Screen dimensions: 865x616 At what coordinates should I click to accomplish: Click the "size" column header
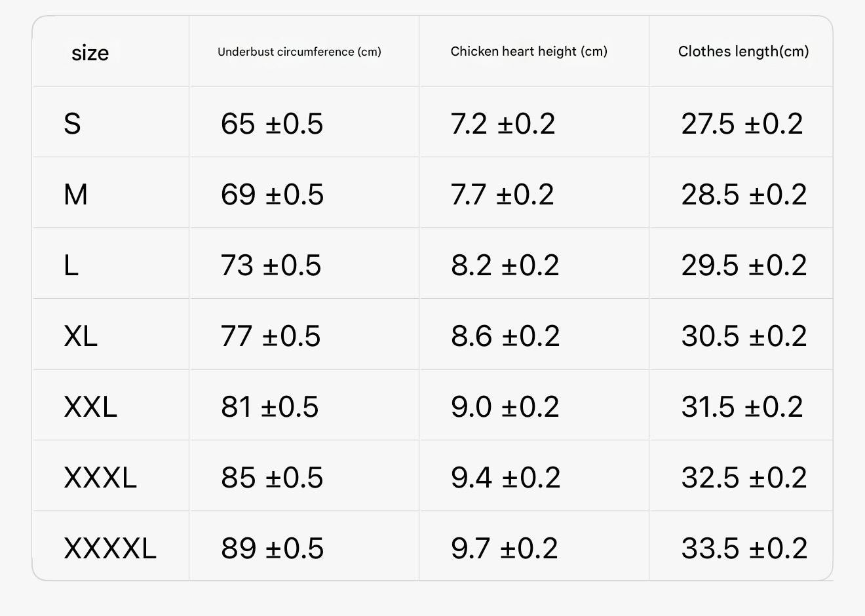(90, 52)
